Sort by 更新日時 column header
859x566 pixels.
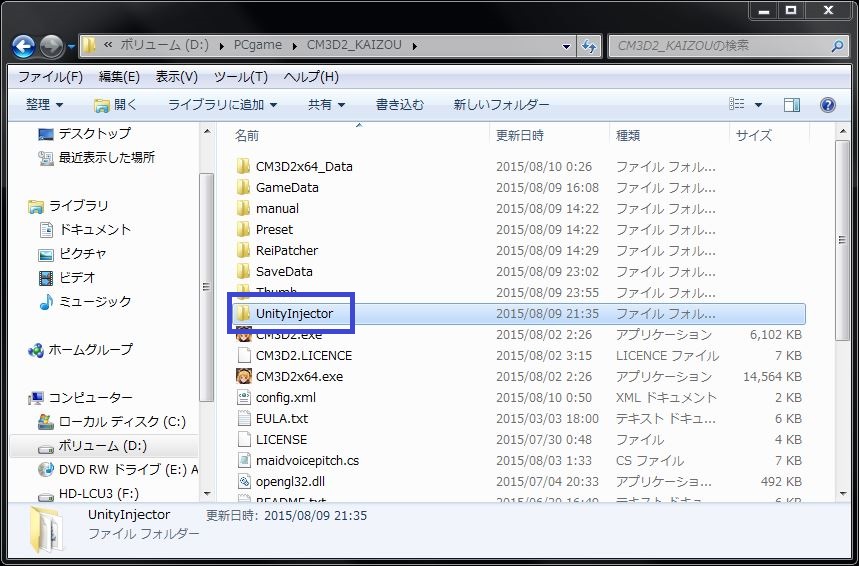(520, 135)
